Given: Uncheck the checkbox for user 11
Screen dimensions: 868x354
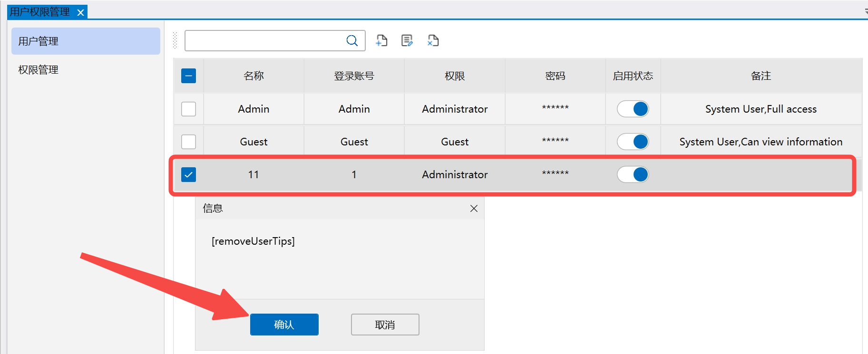Looking at the screenshot, I should click(189, 174).
